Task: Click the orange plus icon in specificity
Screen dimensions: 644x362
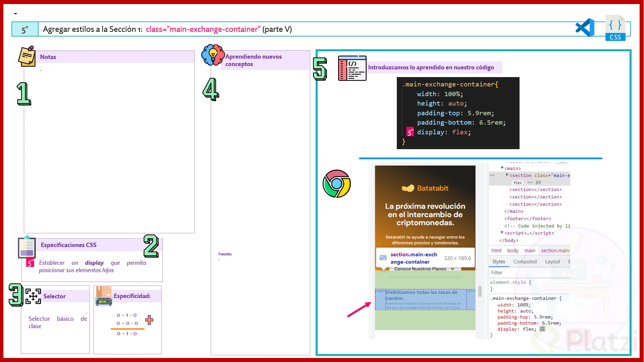Action: (x=149, y=320)
